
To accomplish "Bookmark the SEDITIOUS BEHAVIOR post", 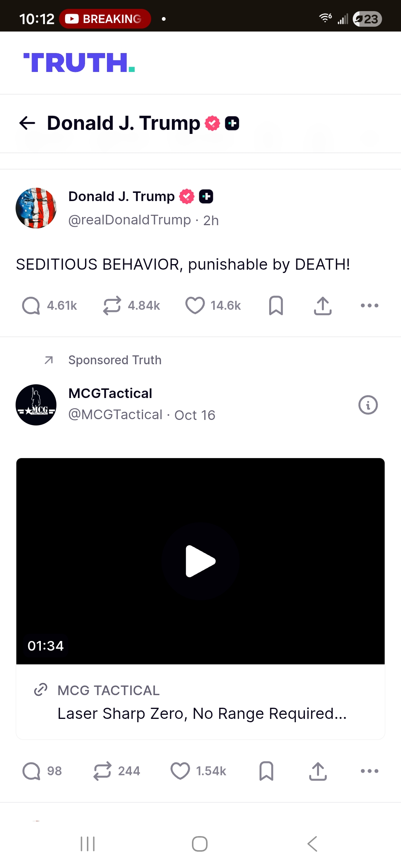I will [x=276, y=306].
